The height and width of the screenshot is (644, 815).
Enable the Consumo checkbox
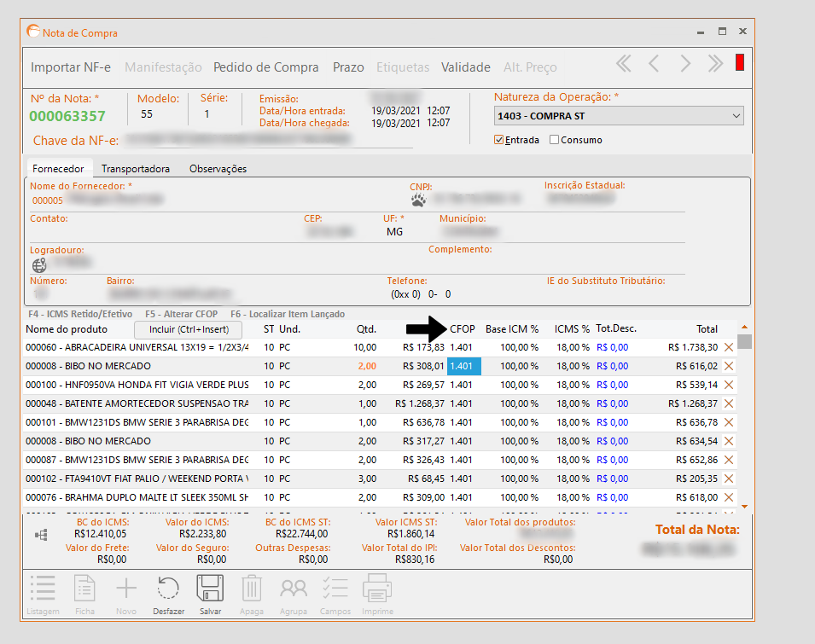pos(555,140)
